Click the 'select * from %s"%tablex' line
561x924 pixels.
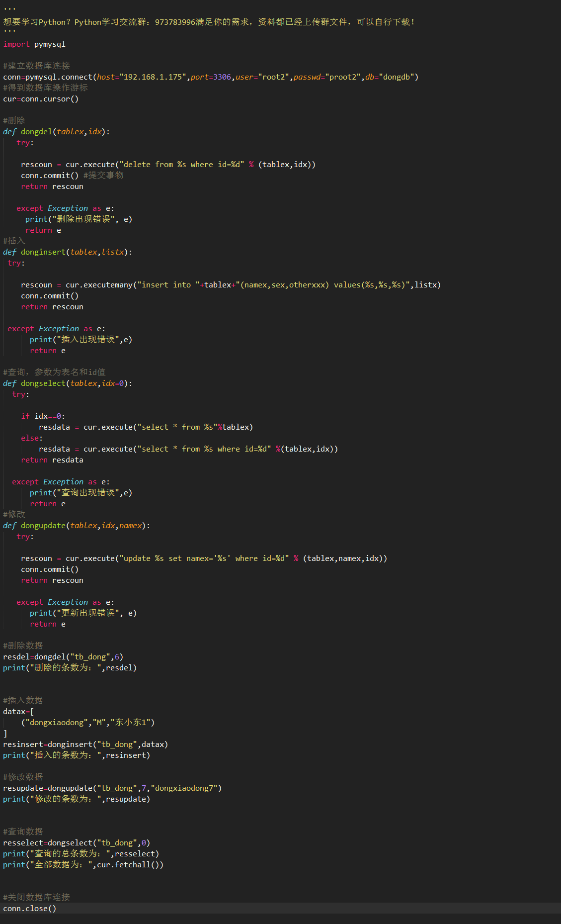pos(146,427)
